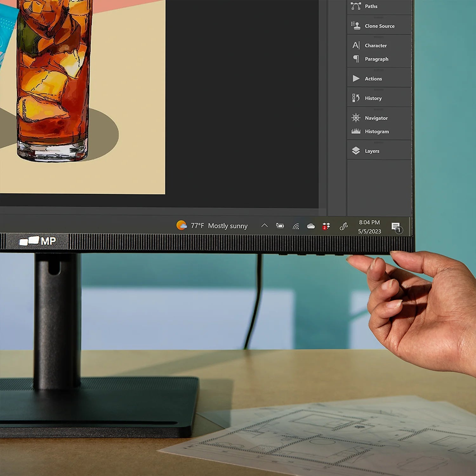The image size is (476, 476).
Task: Show the Actions panel via play icon
Action: point(356,78)
